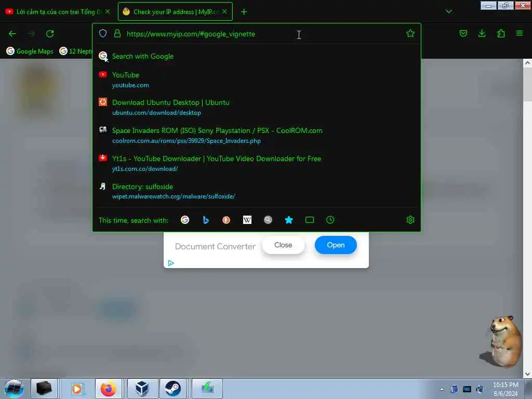
Task: Click the ad's Close button
Action: coord(283,245)
